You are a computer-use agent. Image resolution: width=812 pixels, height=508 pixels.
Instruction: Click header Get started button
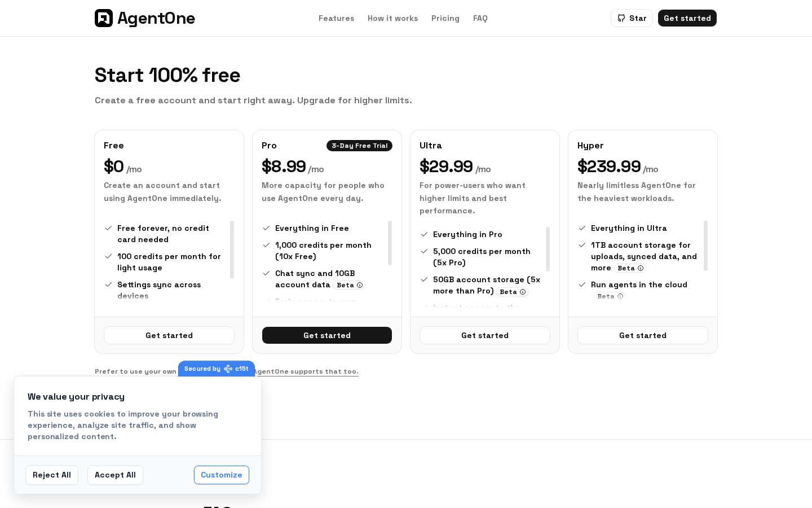(687, 18)
